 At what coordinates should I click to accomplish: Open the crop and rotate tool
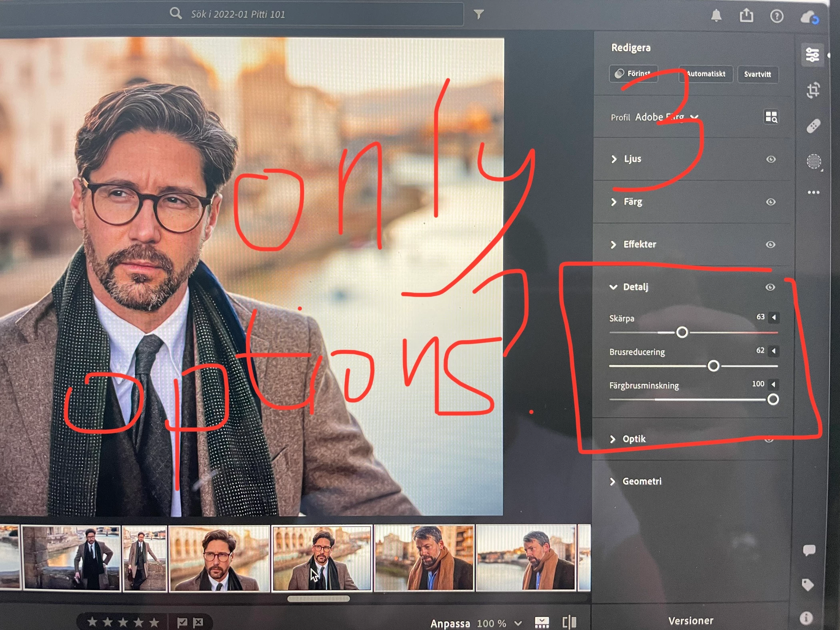[x=813, y=90]
